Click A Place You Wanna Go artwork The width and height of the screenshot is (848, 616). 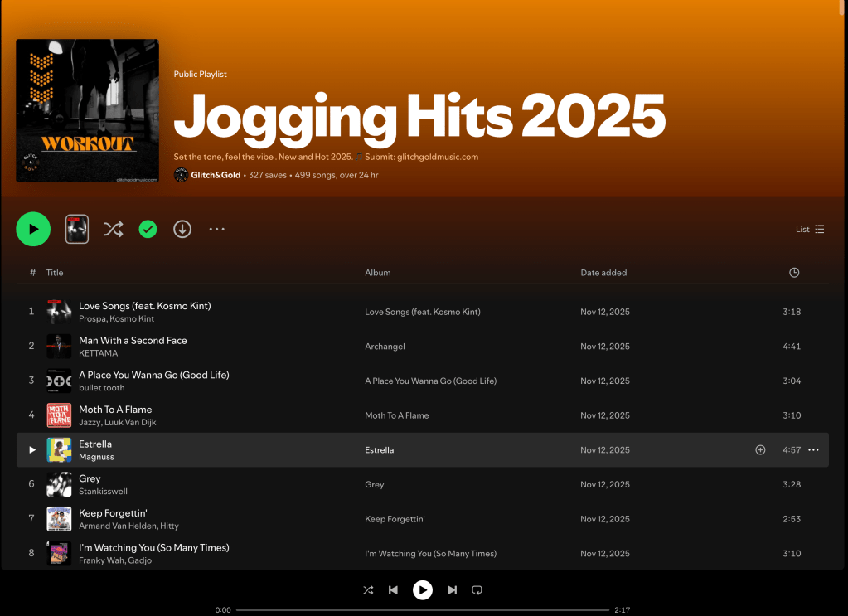click(59, 381)
